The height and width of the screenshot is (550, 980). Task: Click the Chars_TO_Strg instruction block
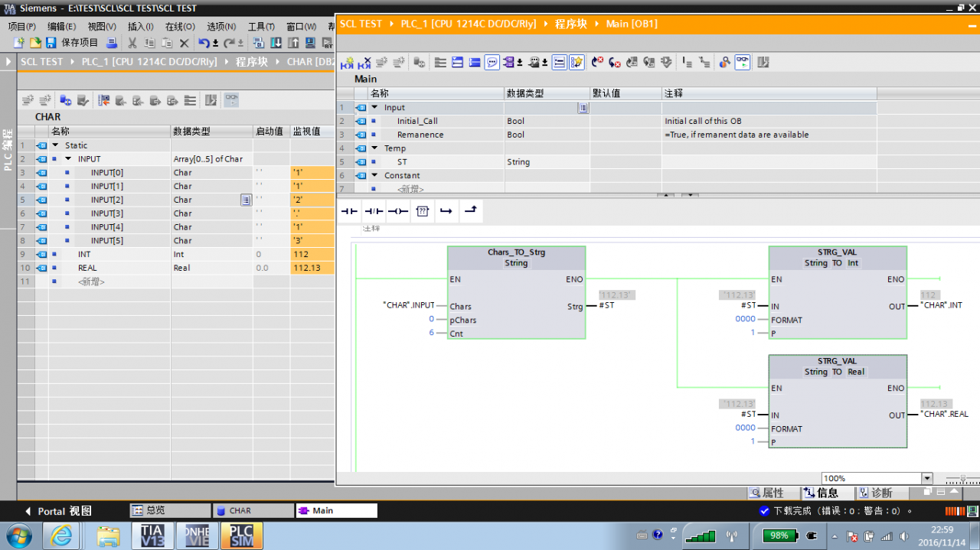click(516, 292)
